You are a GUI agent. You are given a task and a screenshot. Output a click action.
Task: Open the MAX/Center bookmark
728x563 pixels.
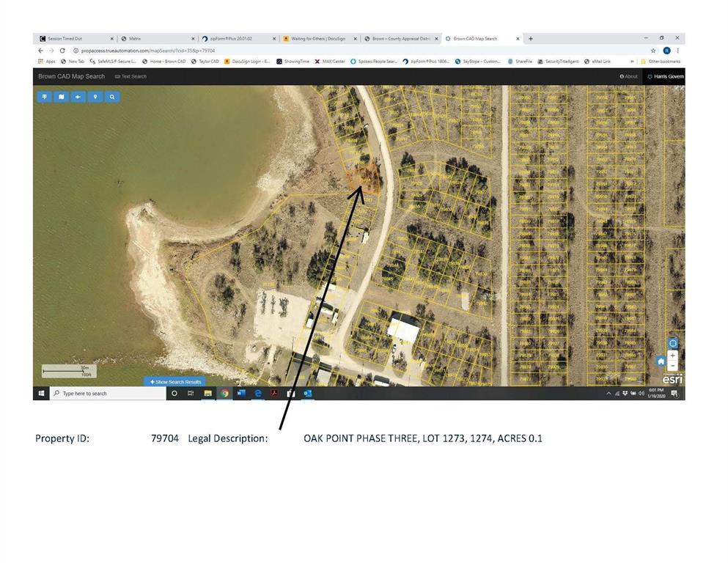point(330,62)
